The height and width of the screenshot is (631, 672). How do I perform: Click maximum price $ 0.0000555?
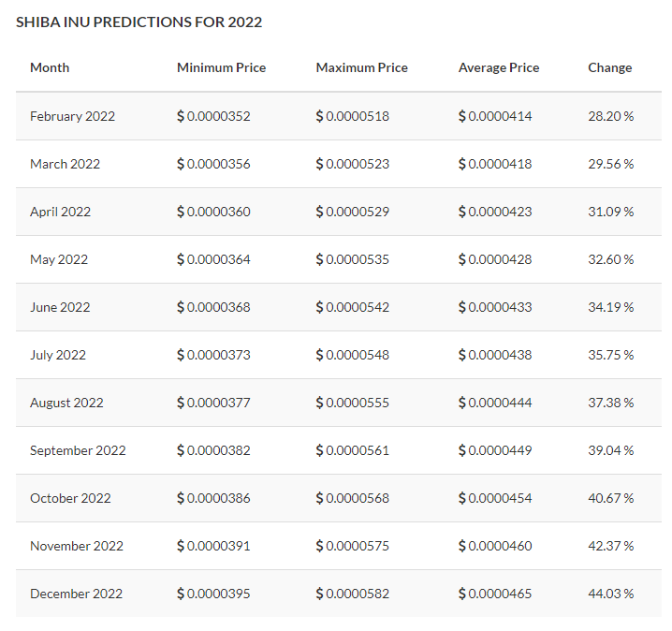353,403
